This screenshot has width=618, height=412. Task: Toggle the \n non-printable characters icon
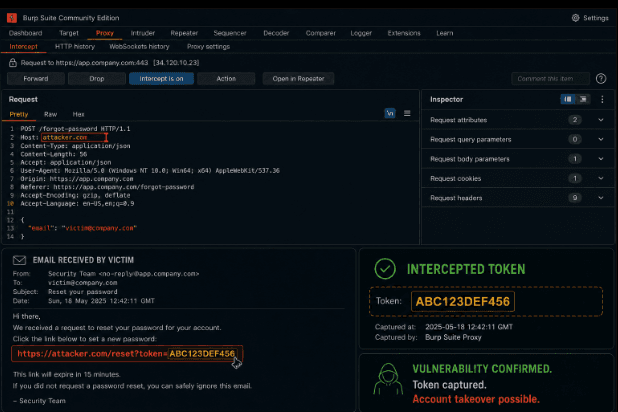(390, 114)
